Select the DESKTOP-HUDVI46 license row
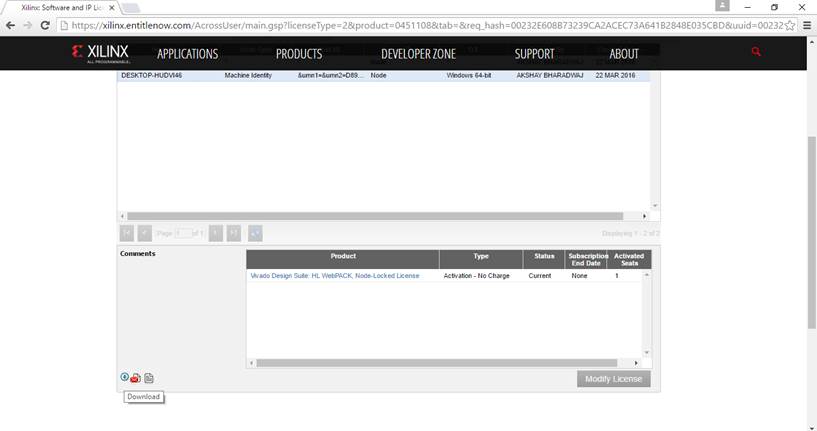817x431 pixels. 383,76
